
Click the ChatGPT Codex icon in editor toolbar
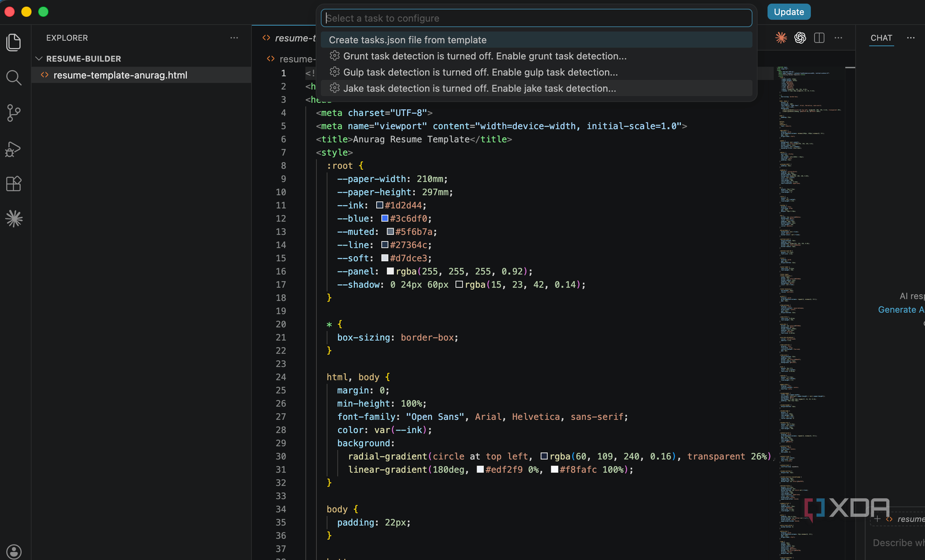tap(800, 38)
